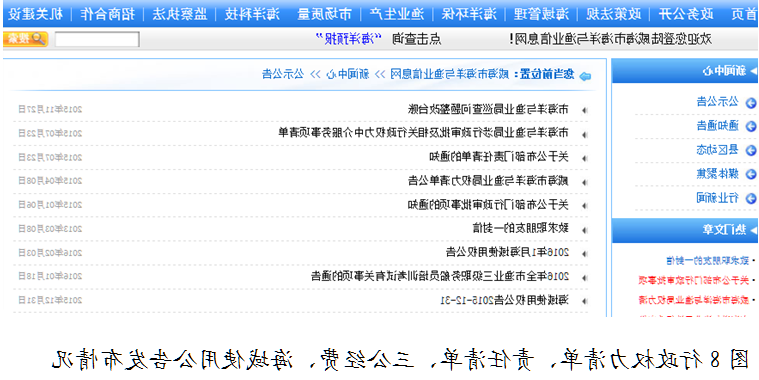The height and width of the screenshot is (380, 759).
Task: Open the 机关建设 menu item
Action: [36, 15]
